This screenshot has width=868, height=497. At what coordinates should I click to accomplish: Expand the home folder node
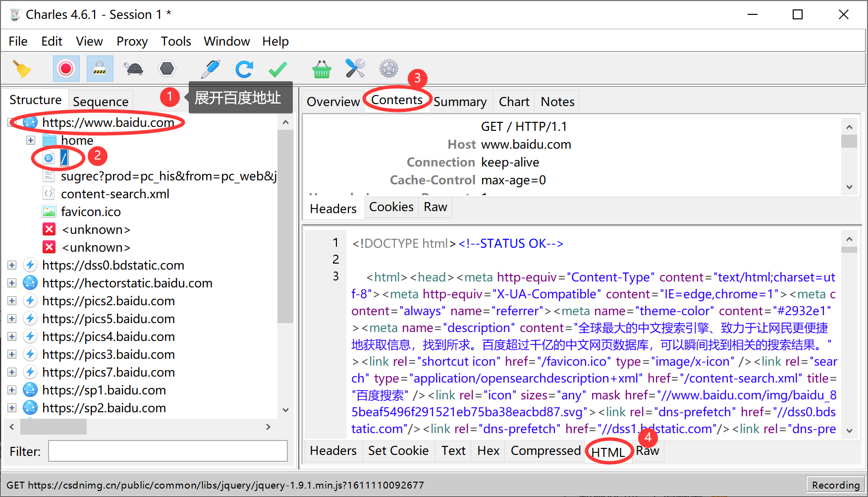coord(31,140)
